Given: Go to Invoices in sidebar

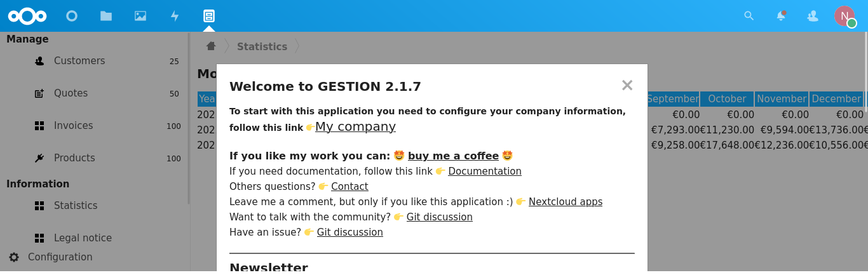Looking at the screenshot, I should pyautogui.click(x=73, y=126).
